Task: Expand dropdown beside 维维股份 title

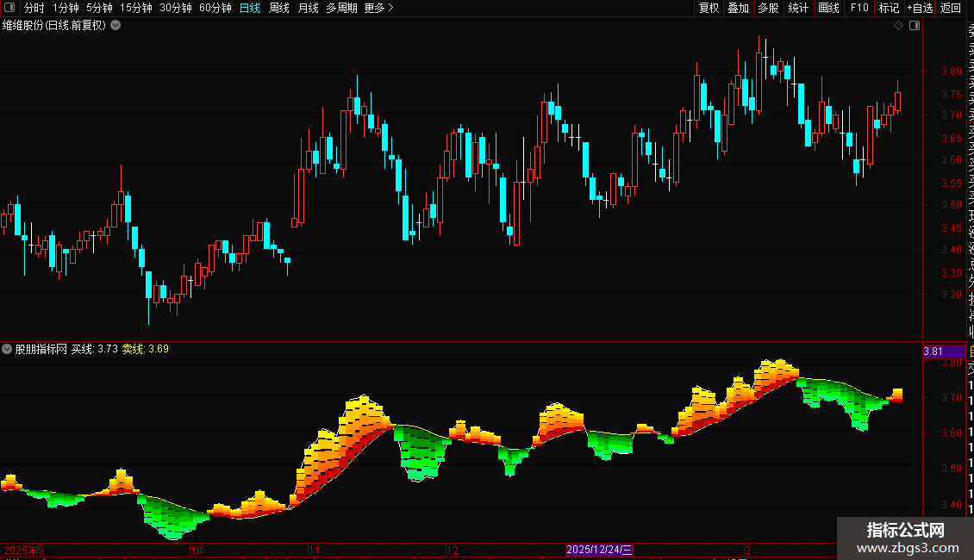Action: point(116,26)
